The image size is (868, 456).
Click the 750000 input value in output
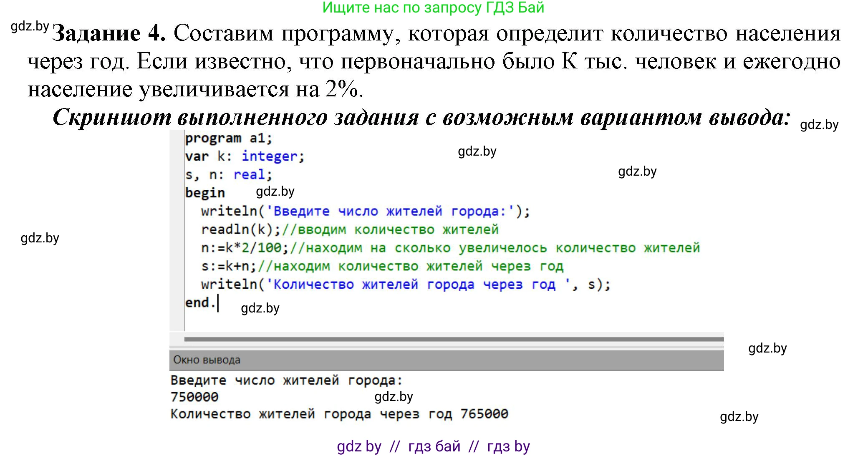(194, 396)
